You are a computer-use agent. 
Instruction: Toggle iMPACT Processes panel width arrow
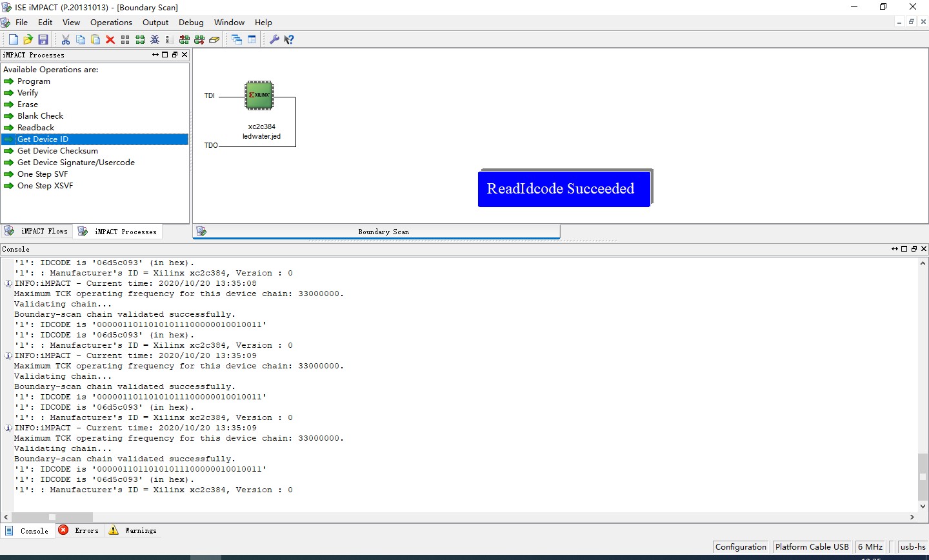(x=155, y=55)
